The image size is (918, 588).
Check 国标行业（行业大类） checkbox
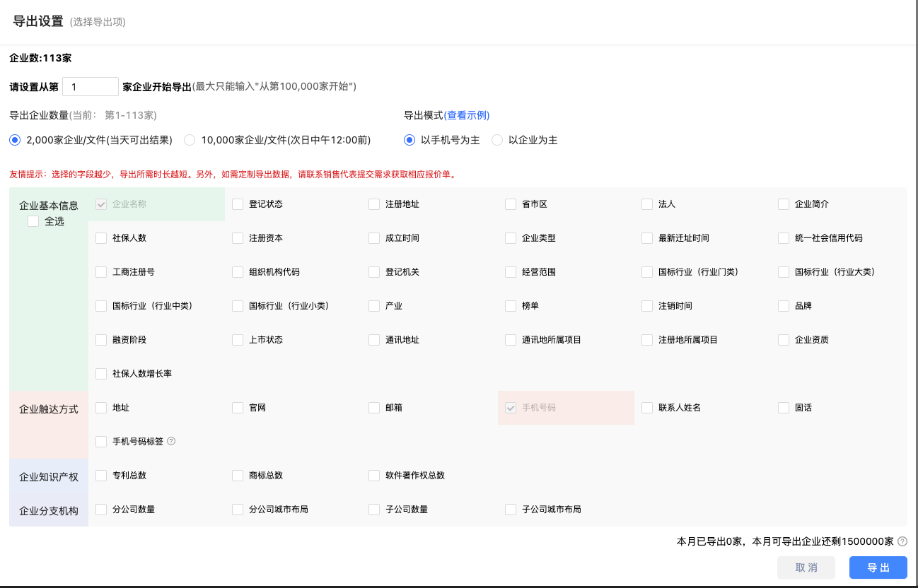784,272
